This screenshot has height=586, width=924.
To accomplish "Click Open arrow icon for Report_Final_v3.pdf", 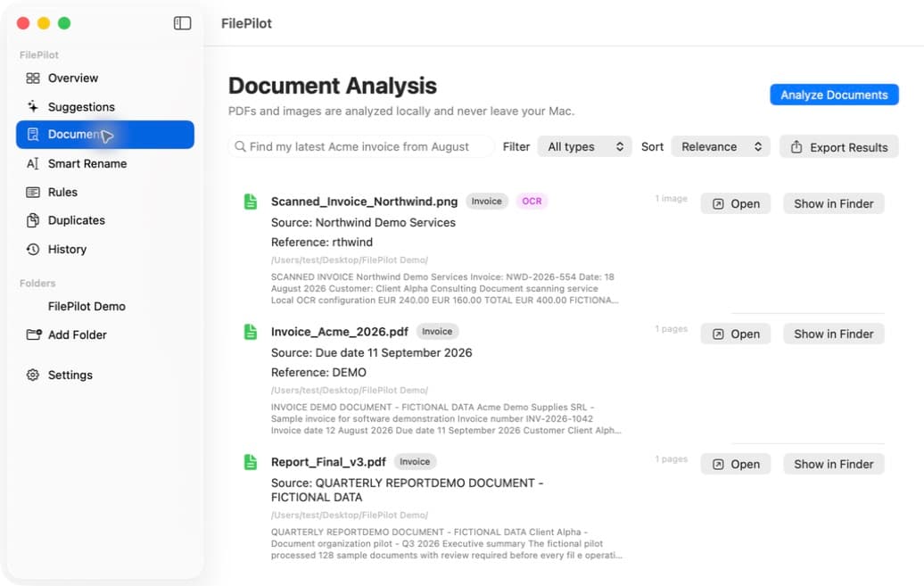I will [718, 465].
